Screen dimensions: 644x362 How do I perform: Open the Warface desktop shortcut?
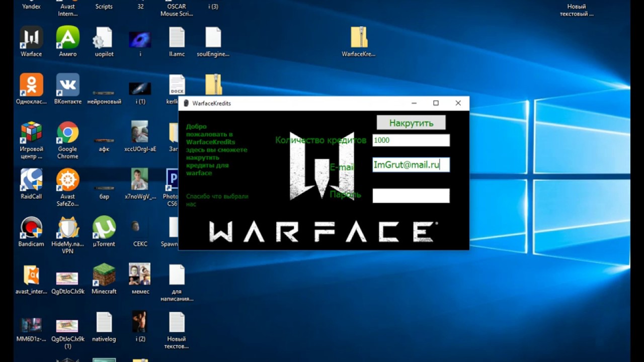[31, 42]
